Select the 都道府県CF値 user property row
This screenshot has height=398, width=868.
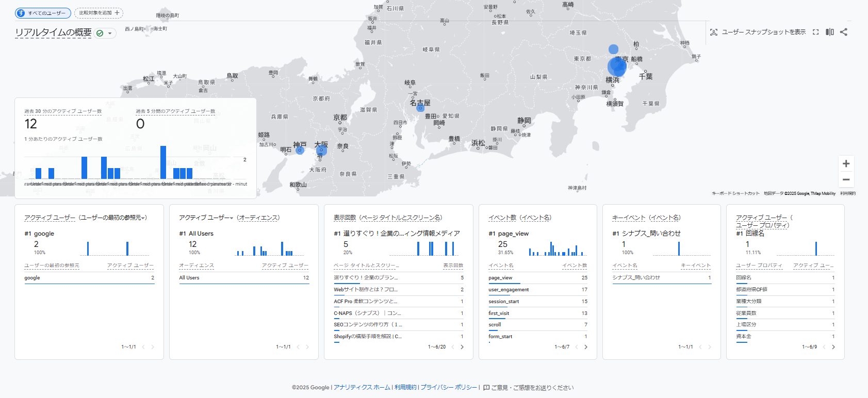point(785,289)
